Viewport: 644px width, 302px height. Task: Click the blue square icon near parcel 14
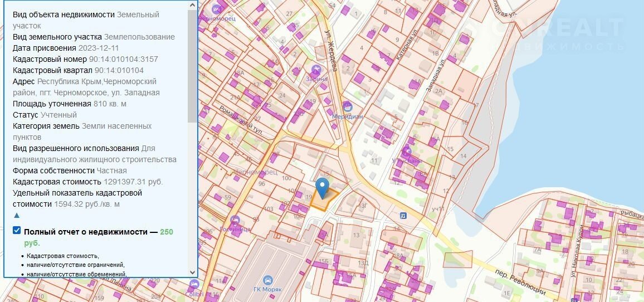[x=403, y=216]
